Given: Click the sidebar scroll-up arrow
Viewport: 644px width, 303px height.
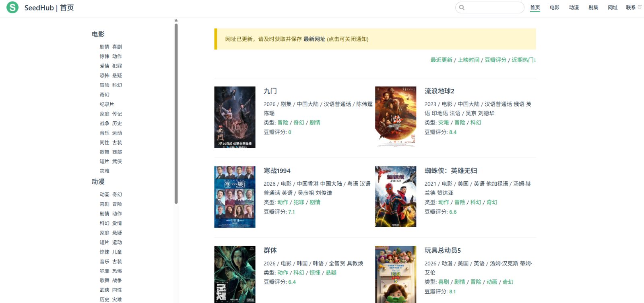Looking at the screenshot, I should [x=176, y=20].
